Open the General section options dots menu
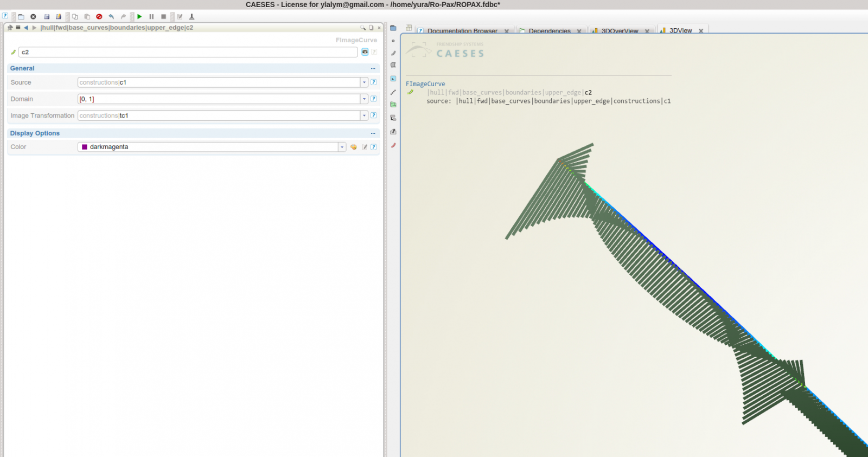868x457 pixels. pos(373,68)
